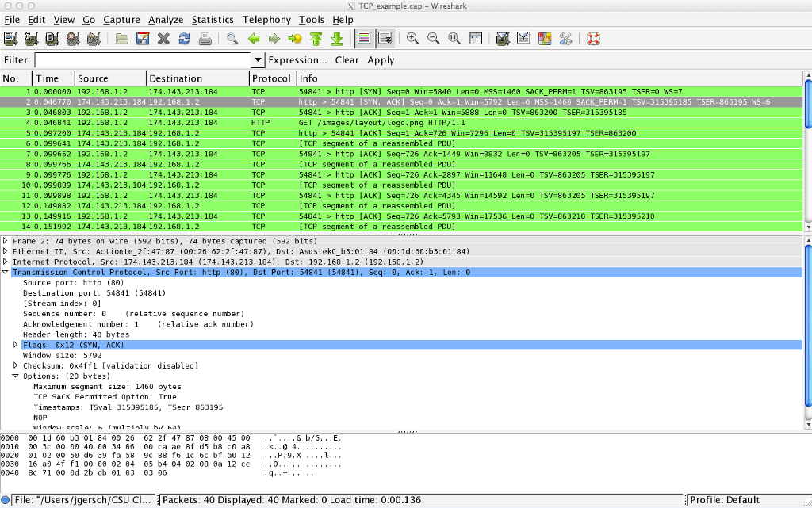The width and height of the screenshot is (812, 508).
Task: Open the Find Packet magnifier tool
Action: [232, 38]
